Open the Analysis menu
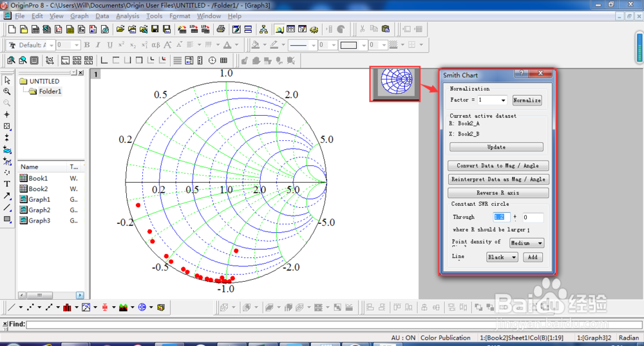The image size is (644, 346). pos(128,16)
